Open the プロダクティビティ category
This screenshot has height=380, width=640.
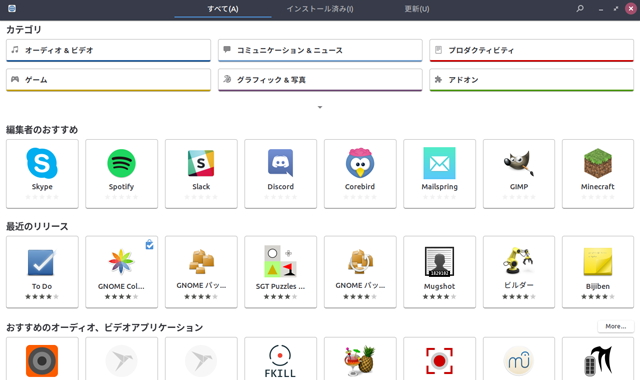coord(531,50)
